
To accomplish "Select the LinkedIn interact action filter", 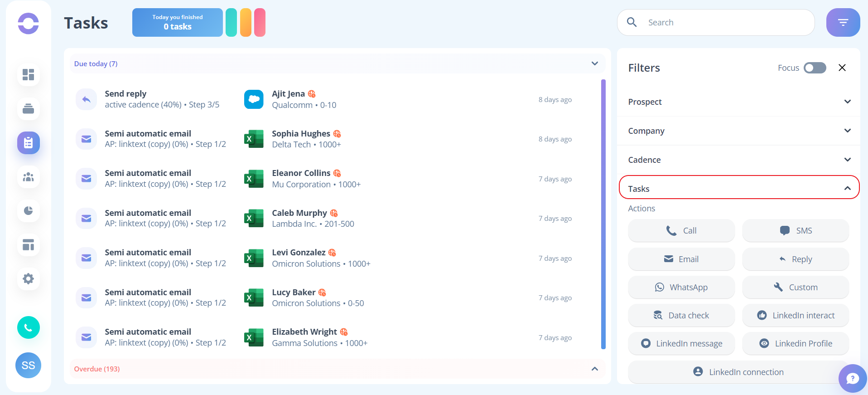I will [x=796, y=315].
